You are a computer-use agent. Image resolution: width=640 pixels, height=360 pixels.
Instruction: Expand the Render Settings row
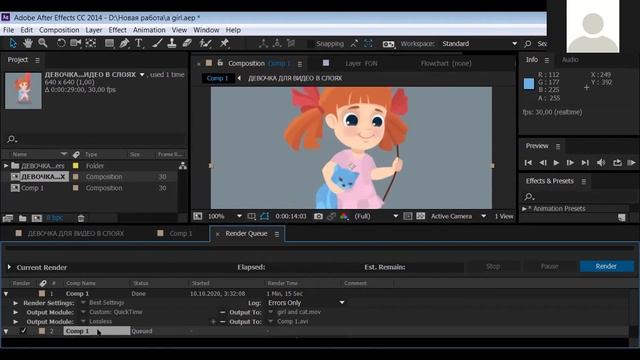pyautogui.click(x=15, y=303)
